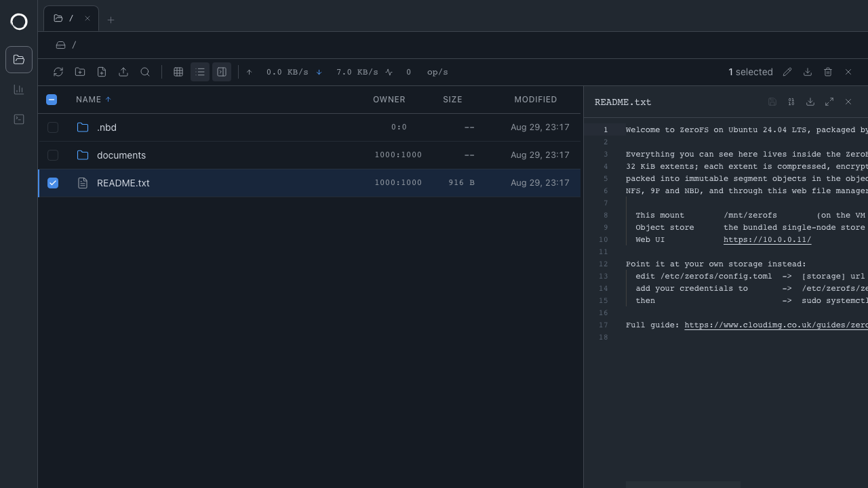The height and width of the screenshot is (488, 868).
Task: Open the statistics chart sidebar section
Action: click(19, 89)
